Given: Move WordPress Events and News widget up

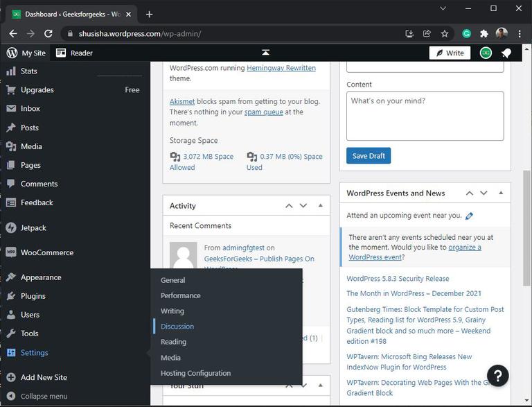Looking at the screenshot, I should [x=469, y=193].
